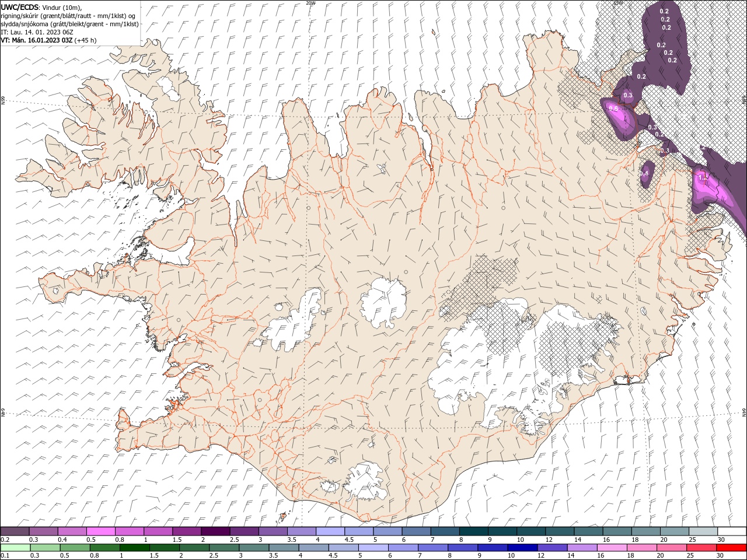Select the upper legend row dark purple swatch for 2

pyautogui.click(x=215, y=531)
